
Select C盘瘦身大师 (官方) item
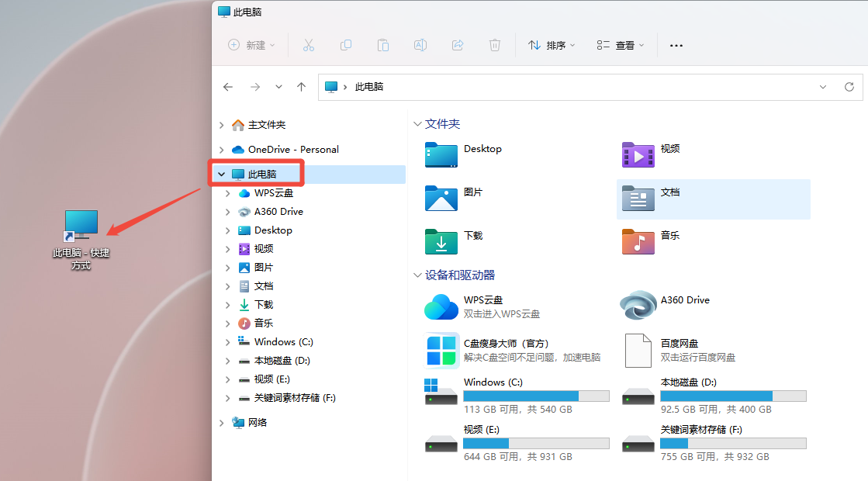click(513, 350)
